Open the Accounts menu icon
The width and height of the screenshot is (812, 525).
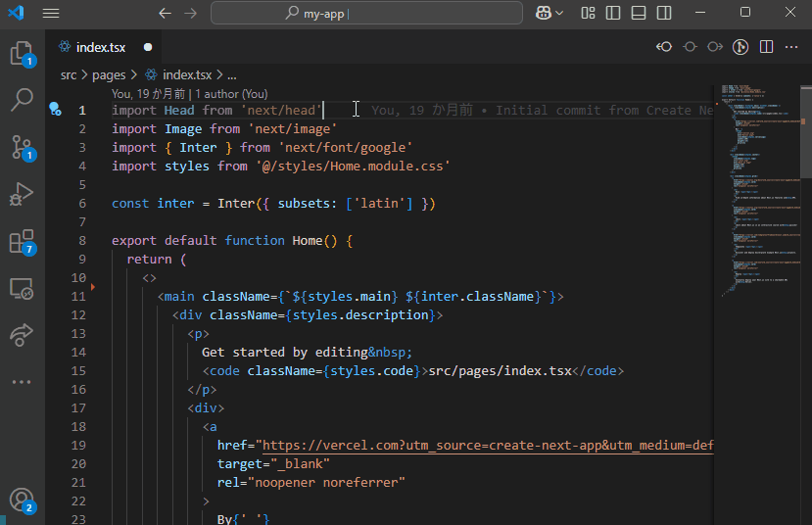pos(23,501)
